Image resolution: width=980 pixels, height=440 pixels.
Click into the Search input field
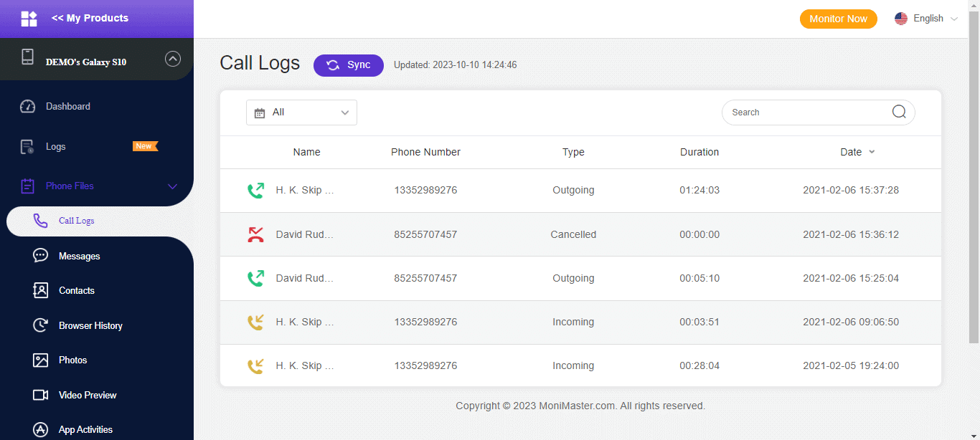(x=804, y=113)
